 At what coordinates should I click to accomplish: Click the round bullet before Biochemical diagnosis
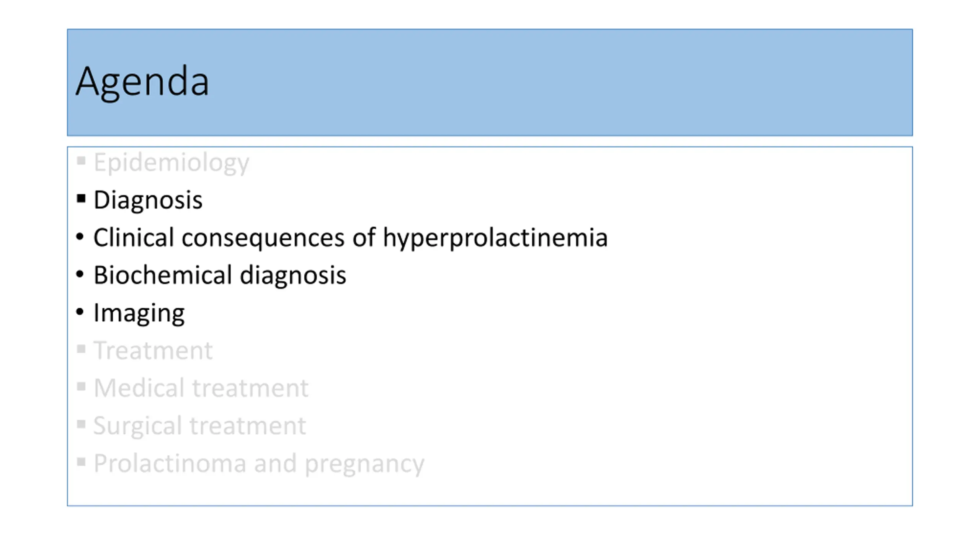[x=80, y=274]
